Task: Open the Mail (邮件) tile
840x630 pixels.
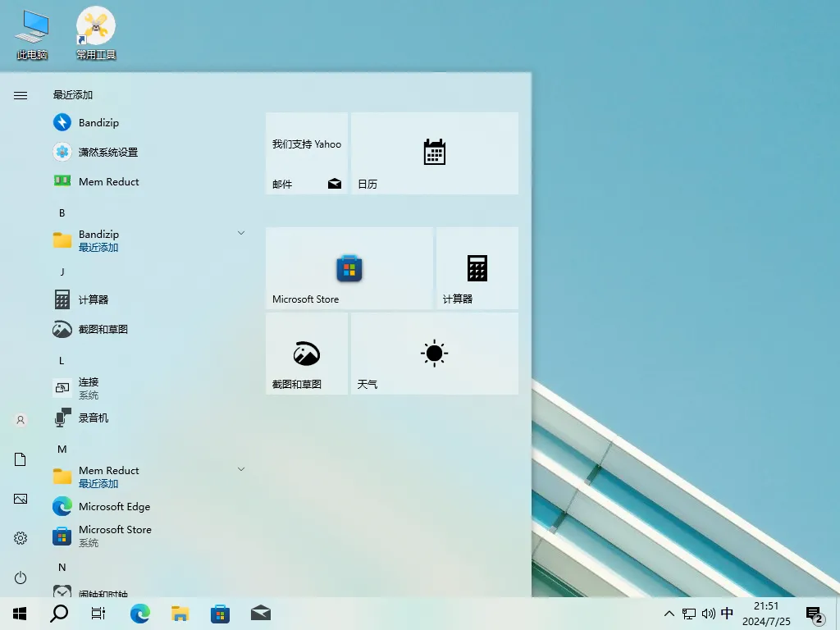Action: click(x=306, y=153)
